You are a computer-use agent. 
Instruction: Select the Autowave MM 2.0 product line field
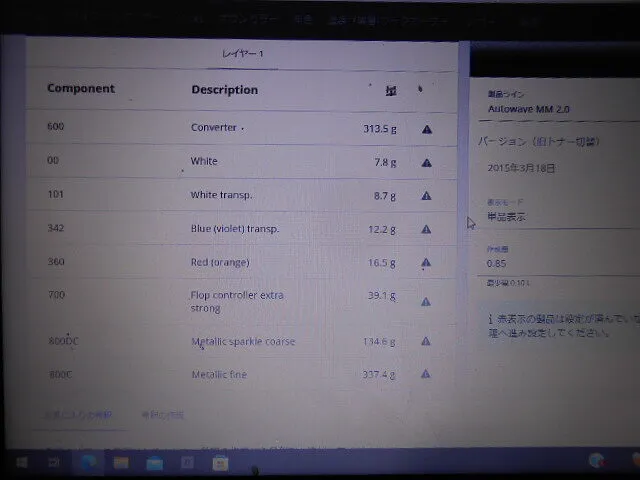(x=528, y=108)
